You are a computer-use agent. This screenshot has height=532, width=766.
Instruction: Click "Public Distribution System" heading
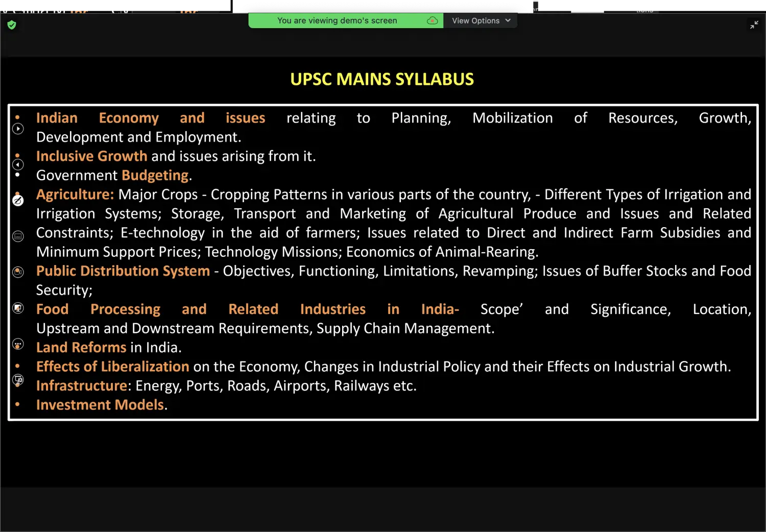123,271
